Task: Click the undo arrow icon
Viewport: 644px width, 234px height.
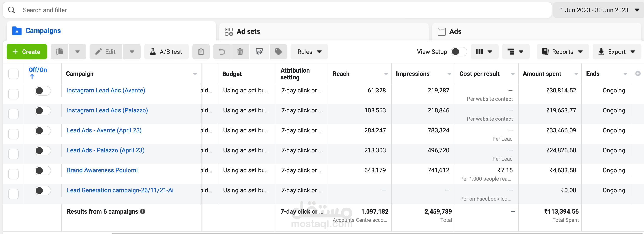Action: (x=222, y=52)
